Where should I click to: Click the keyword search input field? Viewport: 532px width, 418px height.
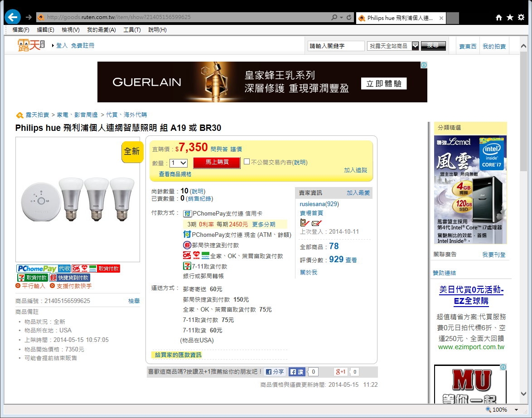tap(336, 46)
